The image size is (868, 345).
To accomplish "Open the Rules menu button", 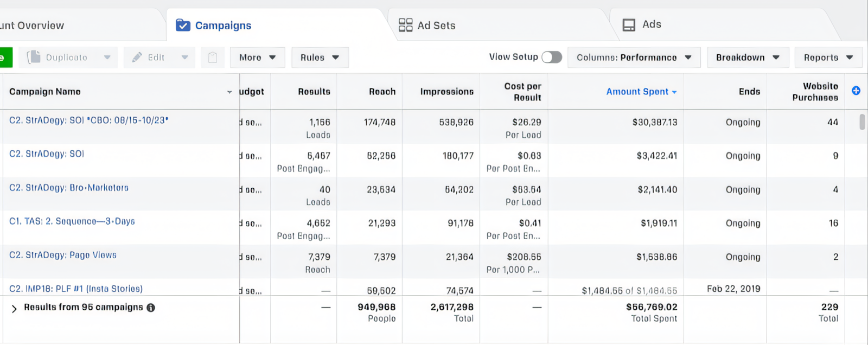I will pyautogui.click(x=320, y=58).
